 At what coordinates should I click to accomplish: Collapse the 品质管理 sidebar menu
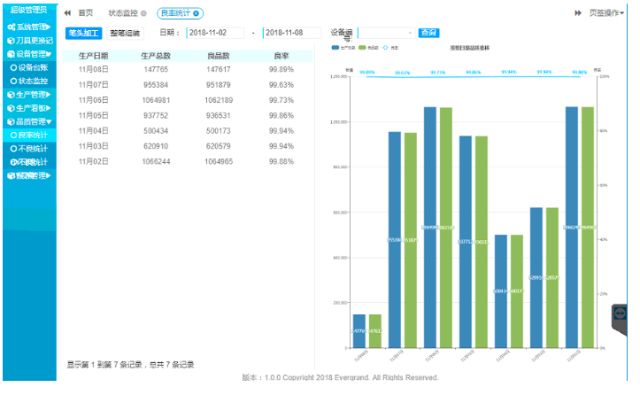(x=29, y=122)
